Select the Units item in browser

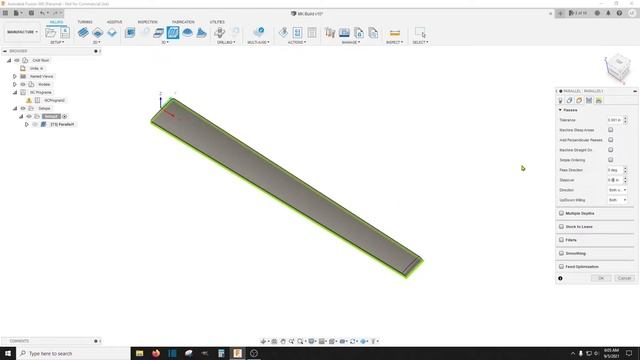(x=36, y=69)
